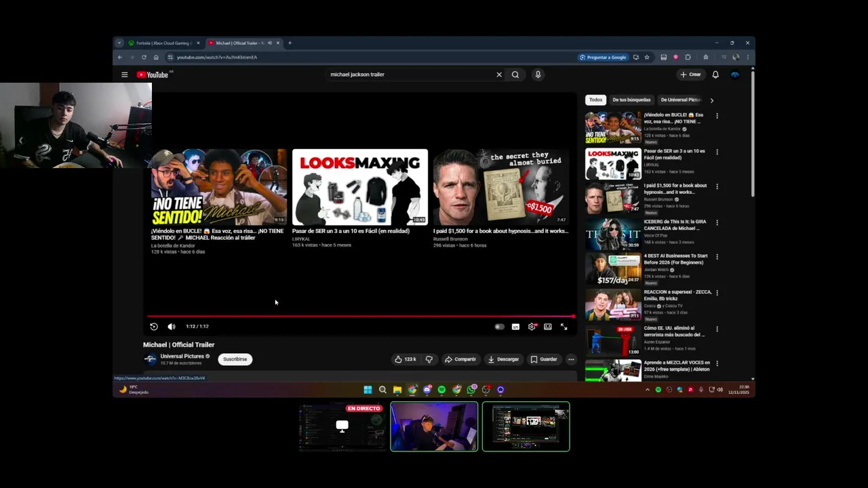Click the magnifier search button

(x=515, y=75)
